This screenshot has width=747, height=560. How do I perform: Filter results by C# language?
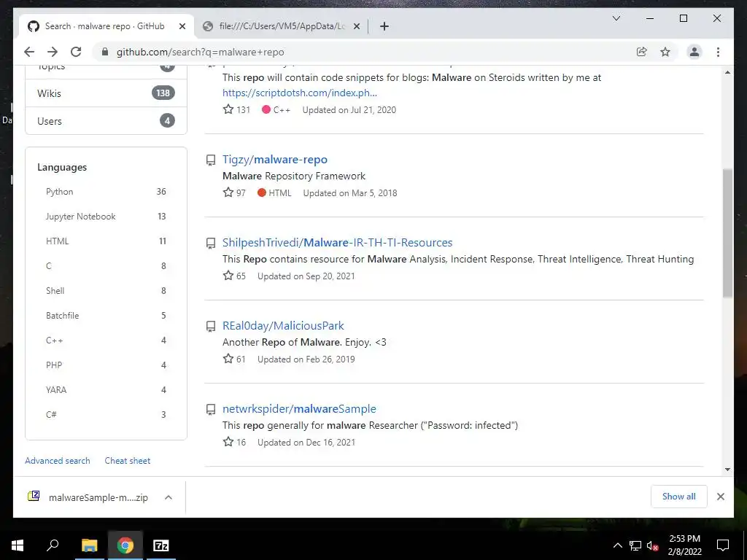point(106,414)
